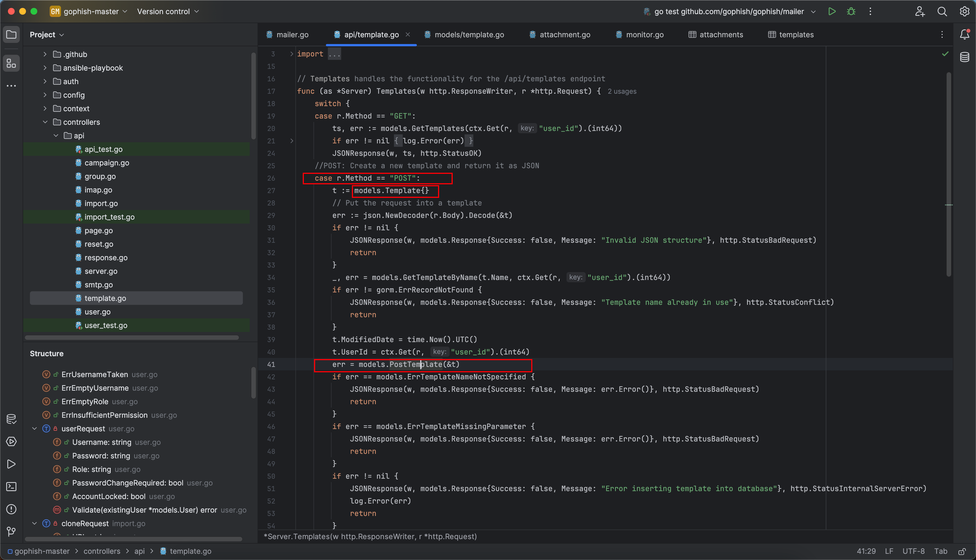976x560 pixels.
Task: Open the Services tool window icon
Action: (11, 441)
